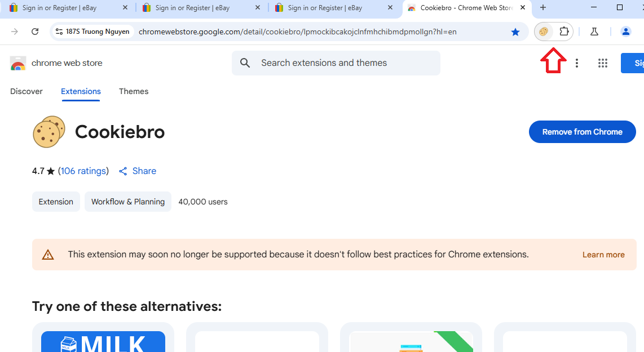Click the blue Sign in button
The height and width of the screenshot is (352, 644).
click(x=633, y=63)
